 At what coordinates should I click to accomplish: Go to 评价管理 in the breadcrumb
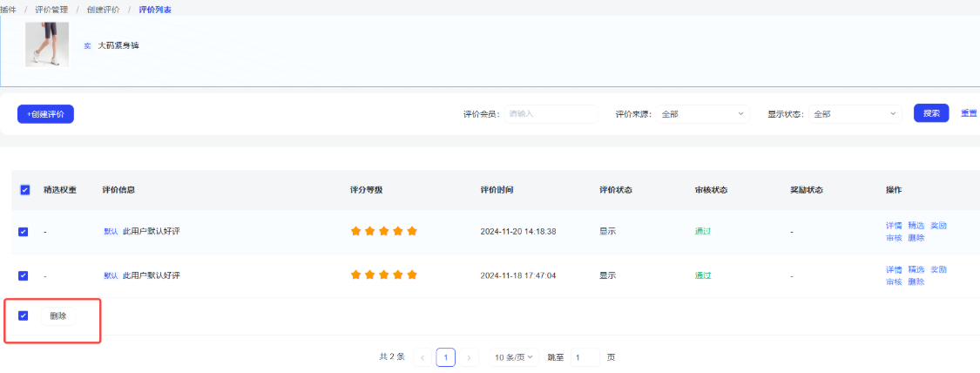[x=50, y=9]
